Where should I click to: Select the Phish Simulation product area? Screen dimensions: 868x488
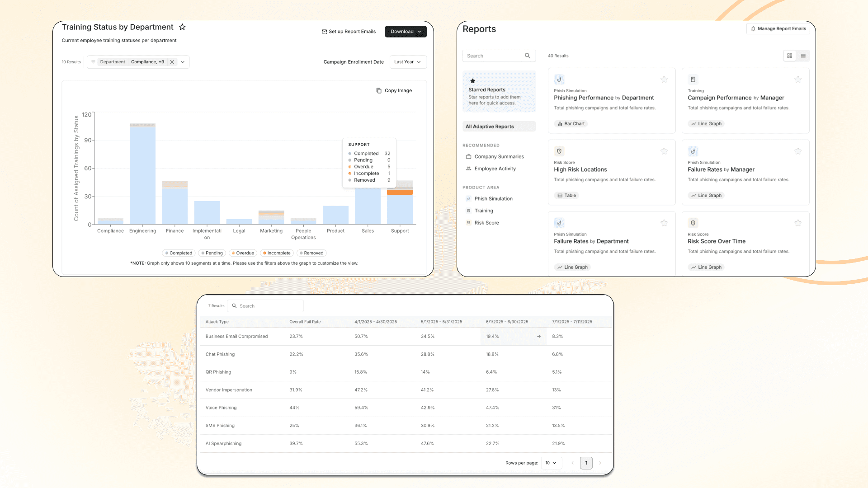click(493, 199)
